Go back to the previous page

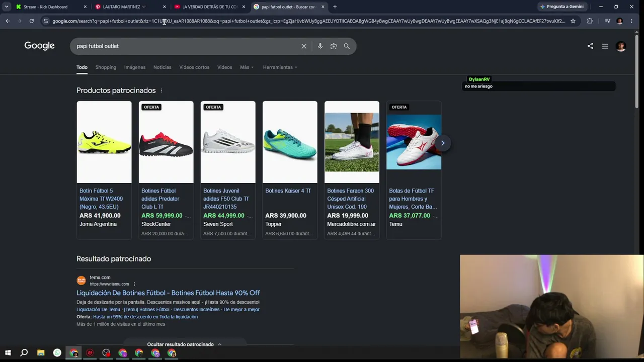(8, 21)
